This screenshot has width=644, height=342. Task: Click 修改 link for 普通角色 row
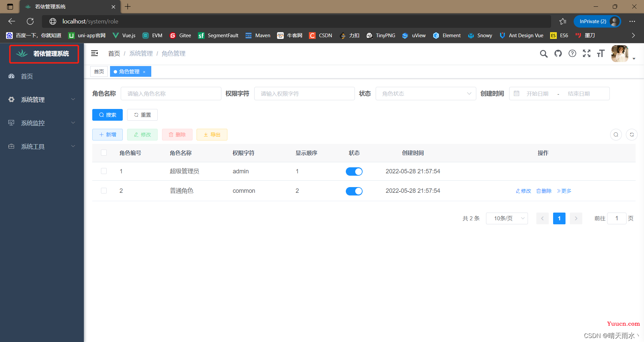point(523,191)
